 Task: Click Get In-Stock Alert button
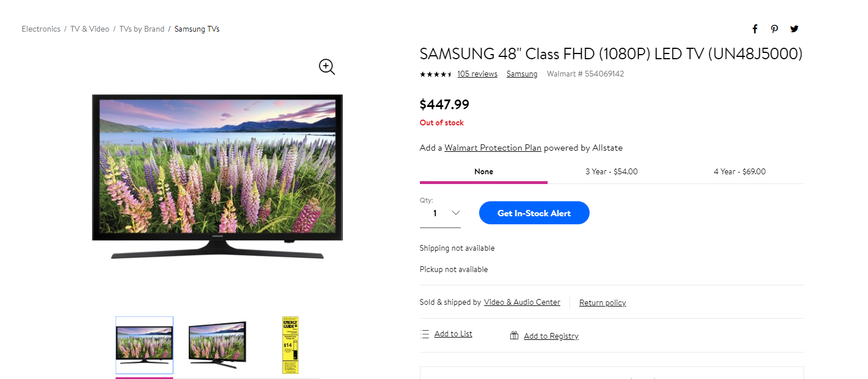pyautogui.click(x=534, y=213)
